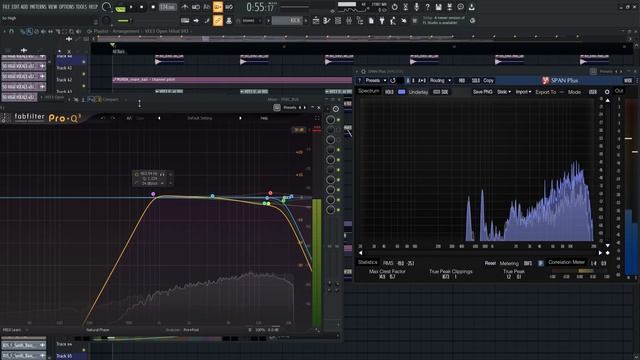This screenshot has height=360, width=640.
Task: Click the plug icon in second toolbar row
Action: click(382, 20)
